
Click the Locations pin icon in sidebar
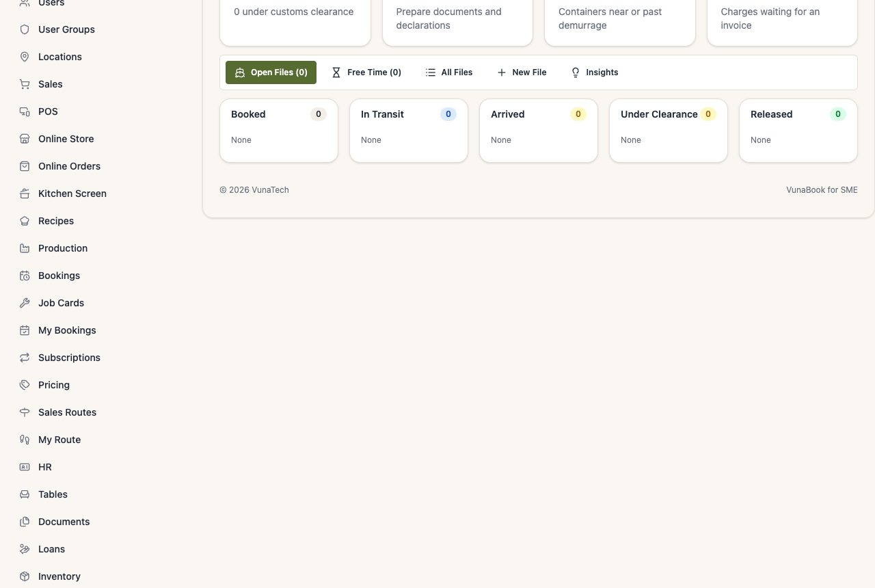(x=25, y=57)
